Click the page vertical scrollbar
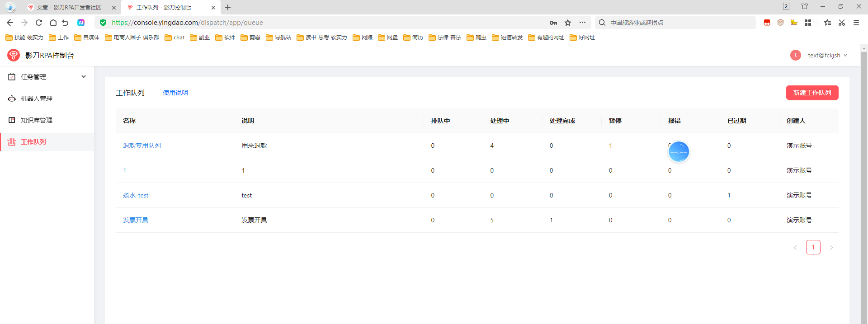Viewport: 868px width, 324px height. (x=864, y=188)
